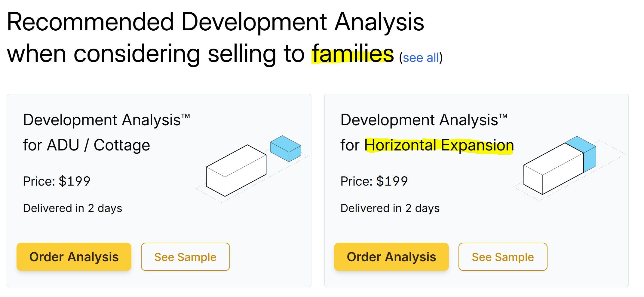Click the highlighted 'Horizontal Expansion' title

(439, 145)
